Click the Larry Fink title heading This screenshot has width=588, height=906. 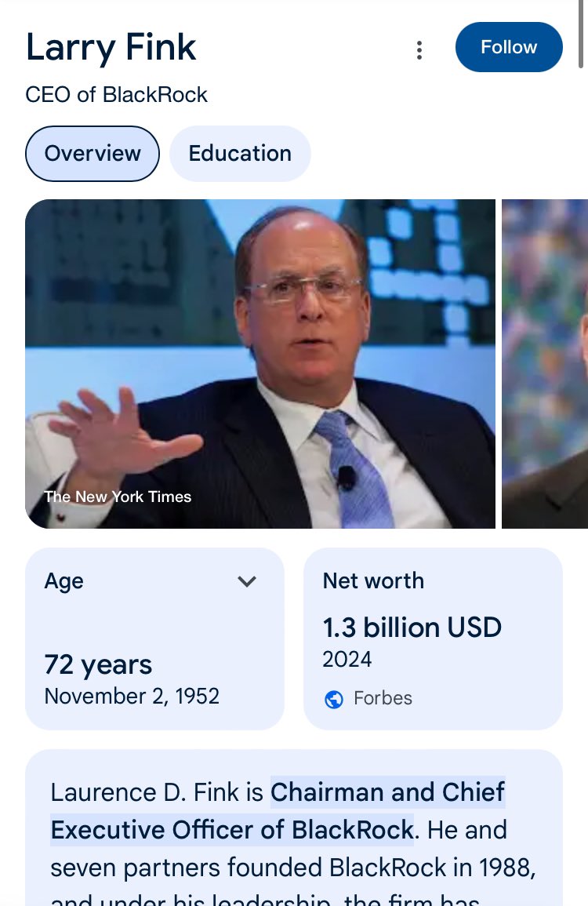tap(111, 47)
